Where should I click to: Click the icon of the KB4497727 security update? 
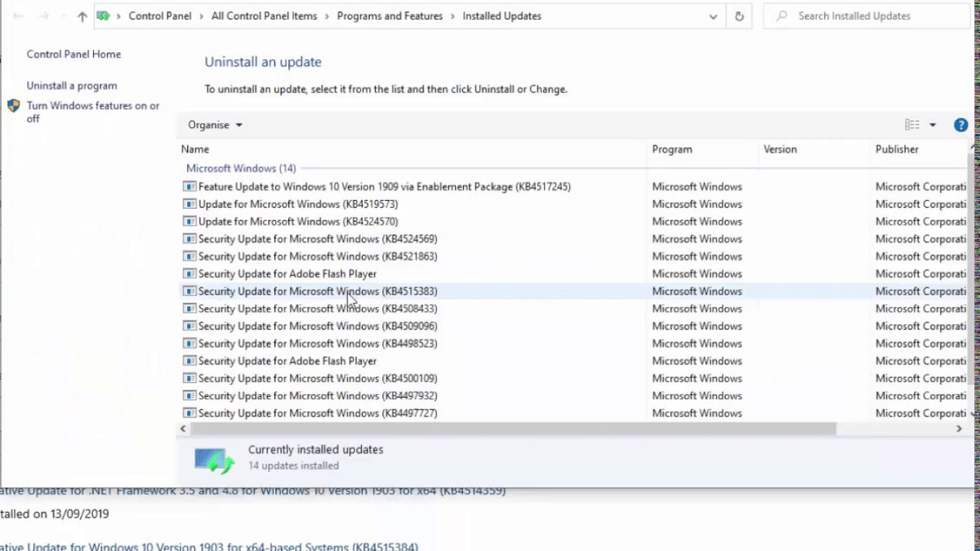click(x=189, y=413)
